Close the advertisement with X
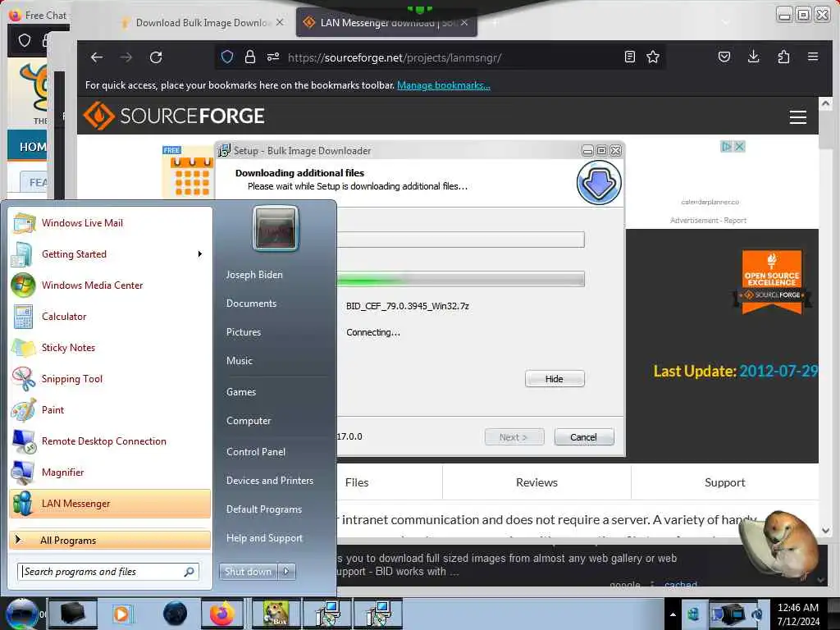The width and height of the screenshot is (840, 630). coord(740,146)
